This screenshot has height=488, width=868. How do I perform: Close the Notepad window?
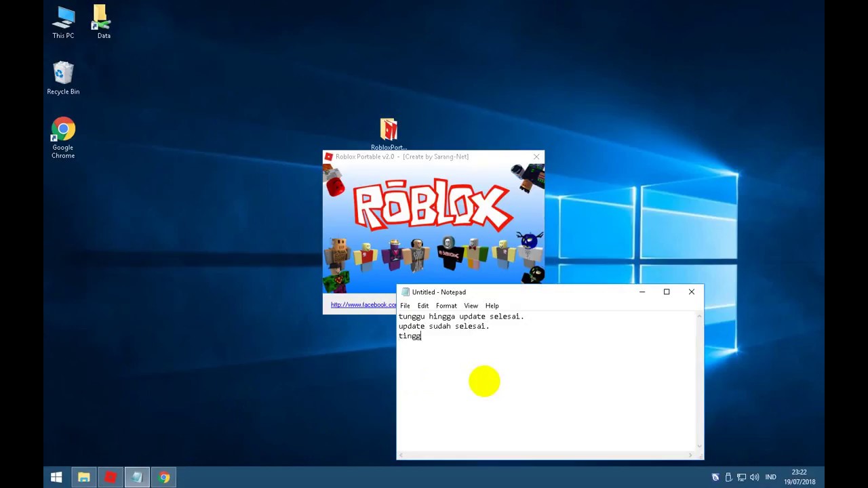coord(692,292)
